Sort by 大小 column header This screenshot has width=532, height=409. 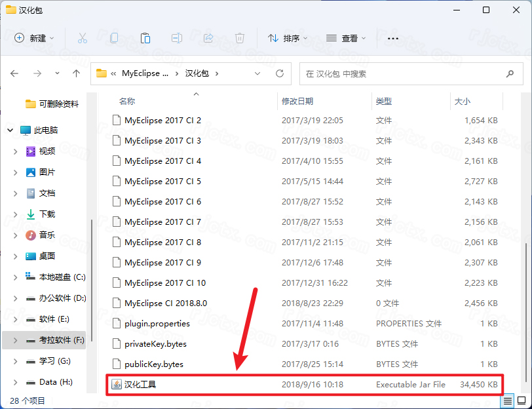pos(463,102)
